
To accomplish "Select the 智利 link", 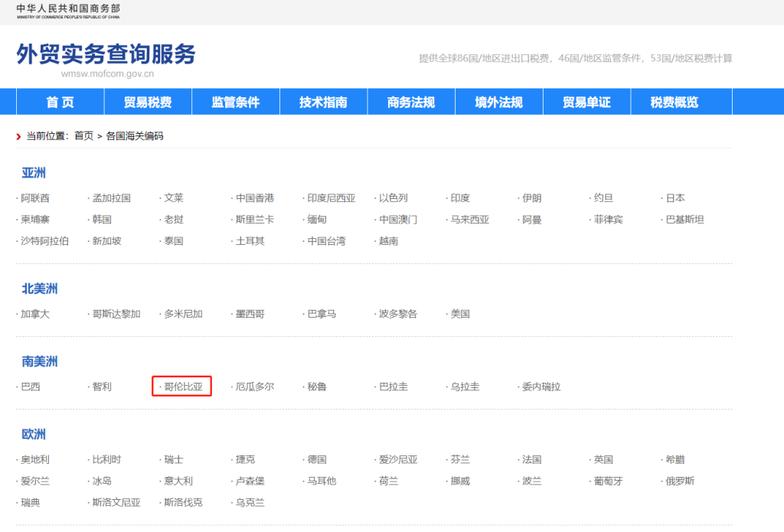I will click(x=102, y=387).
